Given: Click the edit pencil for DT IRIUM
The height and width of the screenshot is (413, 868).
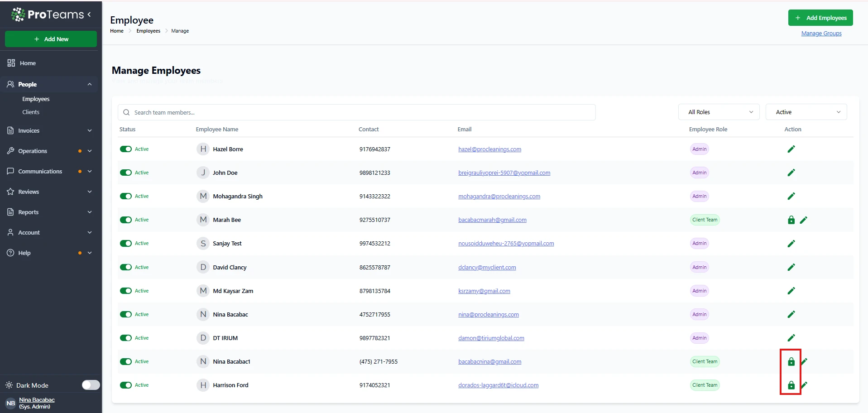Looking at the screenshot, I should [x=791, y=338].
